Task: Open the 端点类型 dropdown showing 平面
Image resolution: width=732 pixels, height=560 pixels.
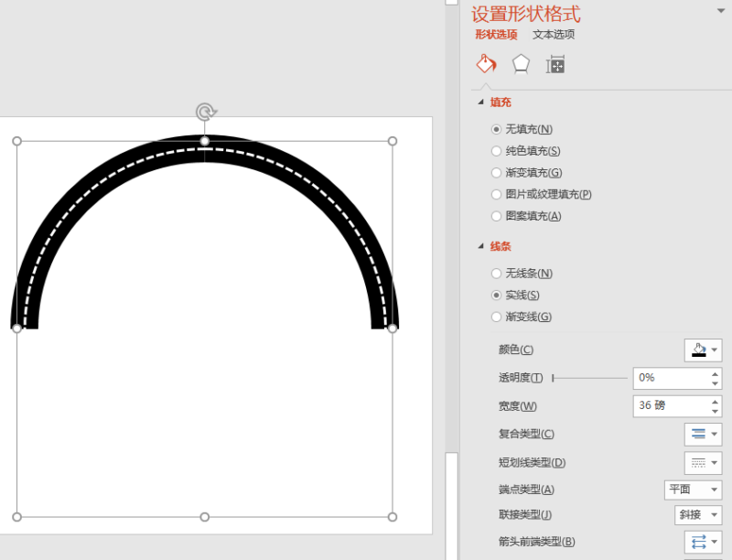Action: tap(694, 490)
